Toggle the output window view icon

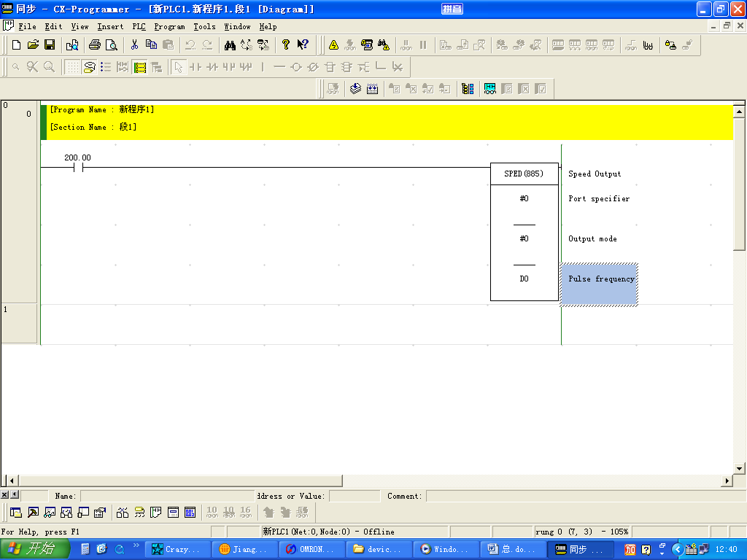[x=33, y=513]
